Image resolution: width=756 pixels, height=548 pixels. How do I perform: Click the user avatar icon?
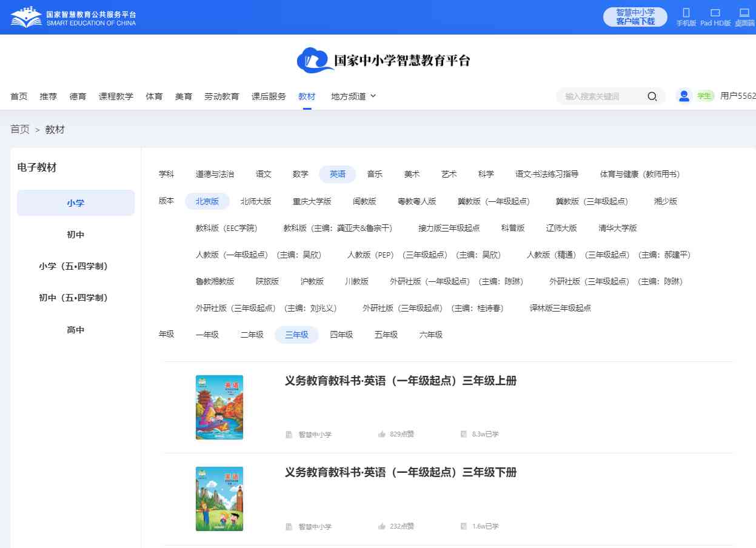(684, 96)
